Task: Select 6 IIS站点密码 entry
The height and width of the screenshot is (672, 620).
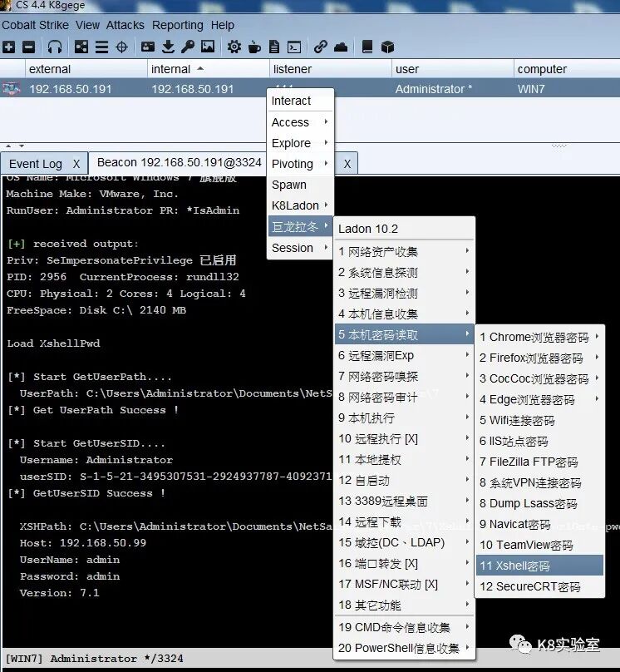Action: (539, 441)
